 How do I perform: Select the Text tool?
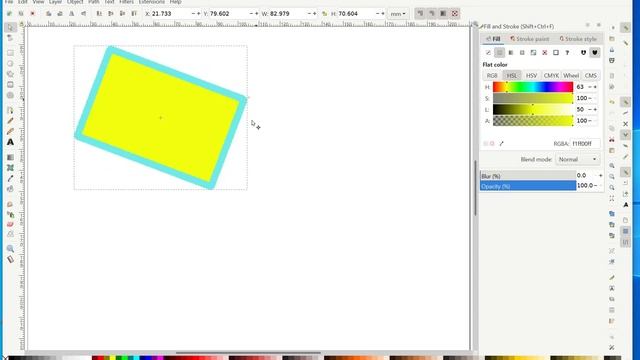pyautogui.click(x=10, y=142)
